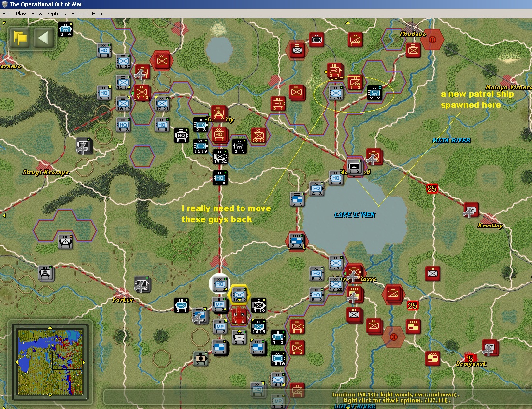Select gray HQ unit 4 3 near Strugi
This screenshot has height=409, width=532.
tap(104, 93)
